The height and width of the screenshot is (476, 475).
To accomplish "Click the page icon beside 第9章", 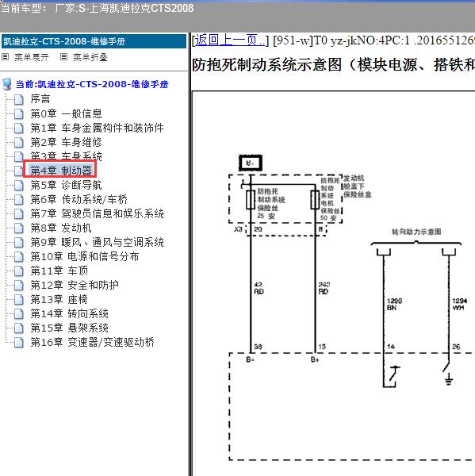I will click(19, 242).
